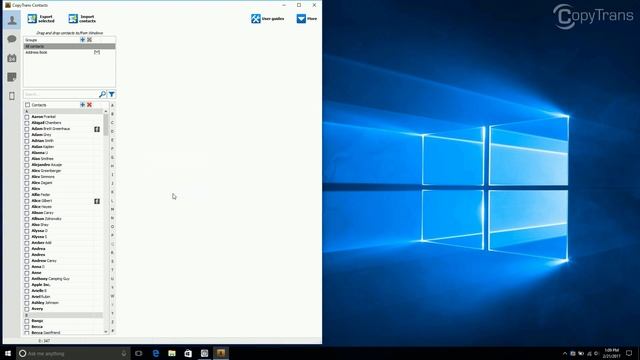Launch Microsoft Edge from the taskbar
This screenshot has height=360, width=640.
coord(156,353)
